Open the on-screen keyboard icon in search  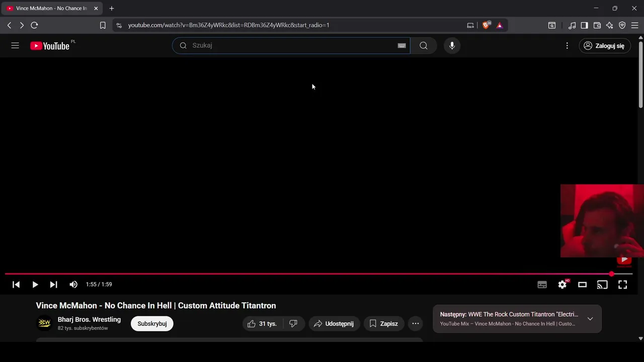pyautogui.click(x=402, y=46)
